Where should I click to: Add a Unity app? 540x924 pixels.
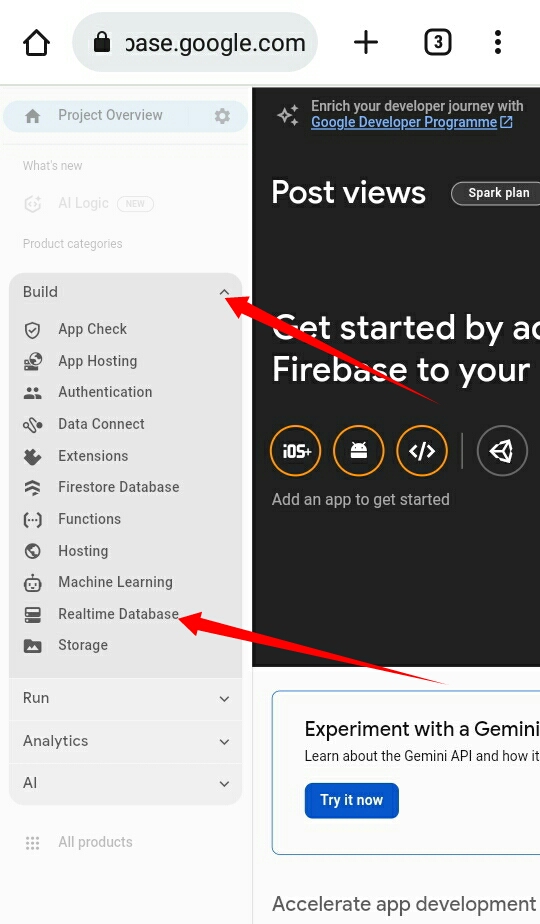(502, 451)
